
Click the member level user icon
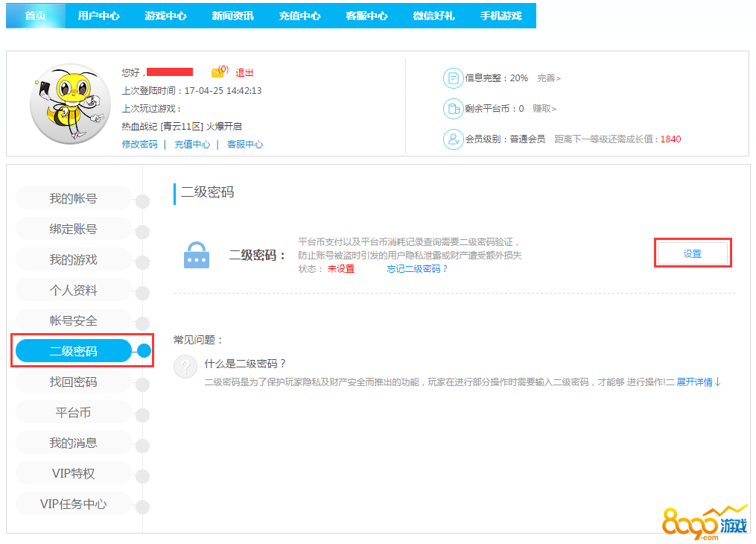453,139
